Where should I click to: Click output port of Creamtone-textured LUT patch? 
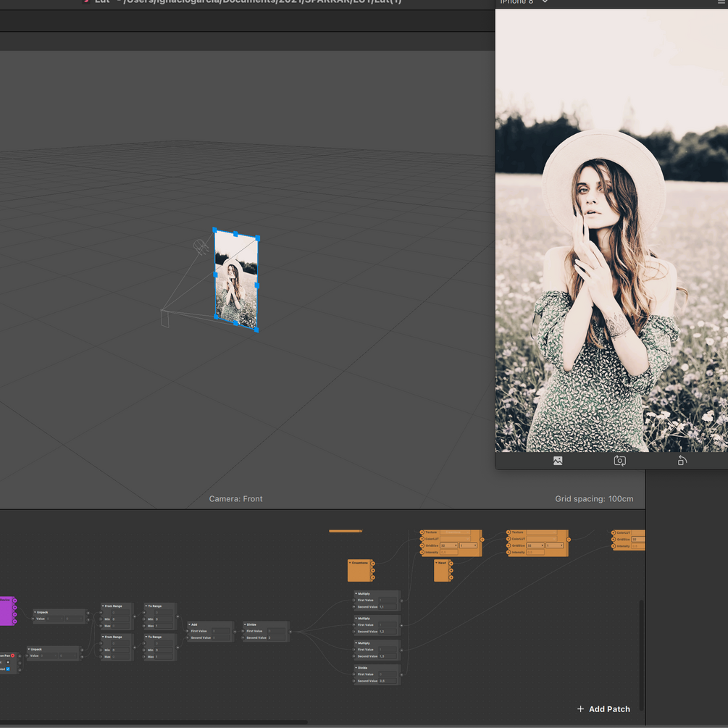point(482,540)
